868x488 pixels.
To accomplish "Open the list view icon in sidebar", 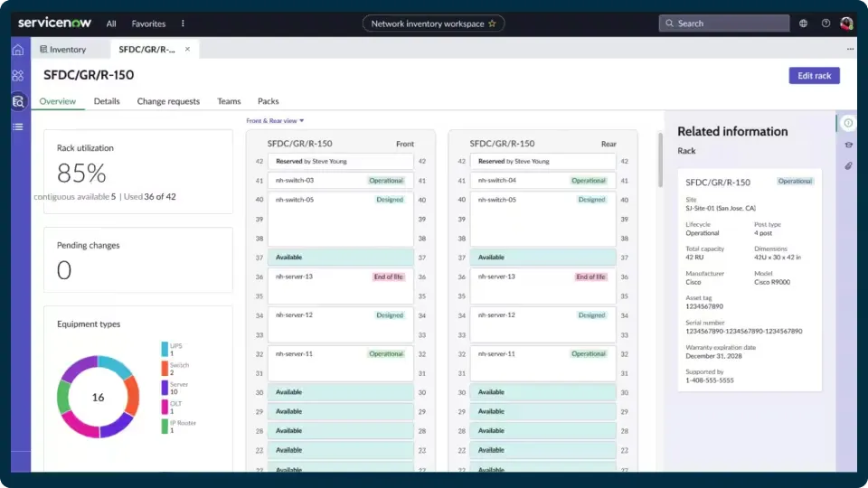I will (18, 127).
